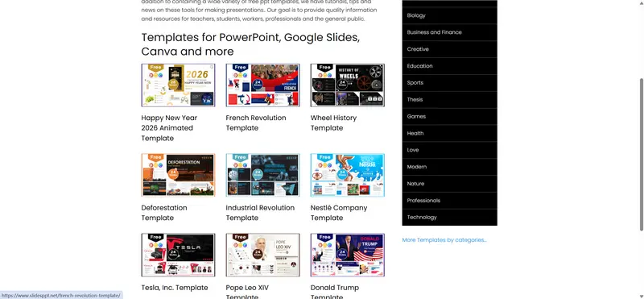Viewport: 644px width, 299px height.
Task: Click the Free badge on Tesla thumbnail
Action: coord(156,237)
